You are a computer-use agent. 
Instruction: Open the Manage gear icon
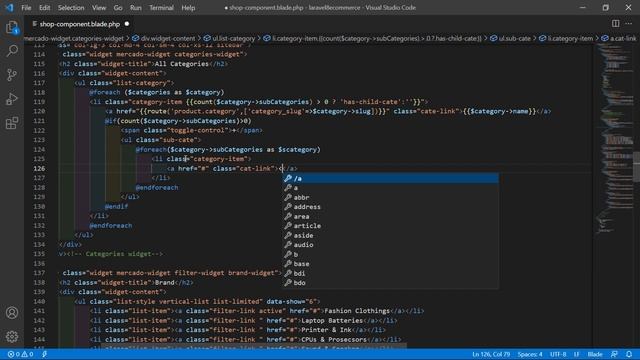12,336
